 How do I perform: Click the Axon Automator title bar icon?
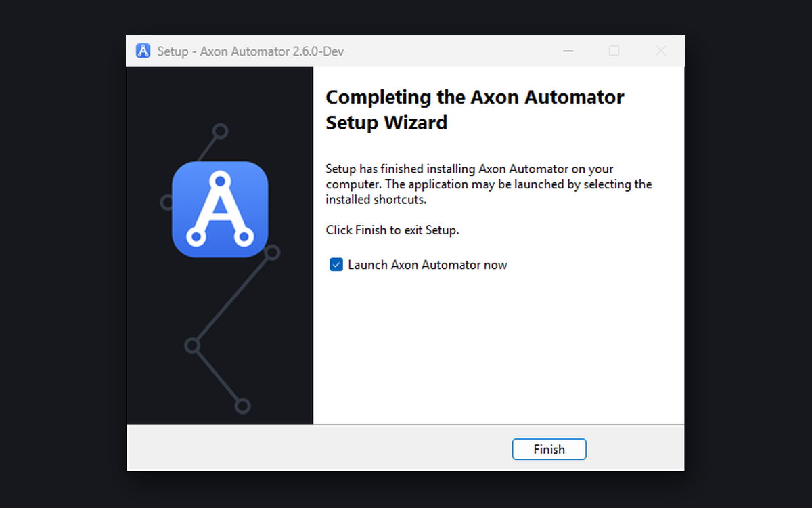click(143, 51)
